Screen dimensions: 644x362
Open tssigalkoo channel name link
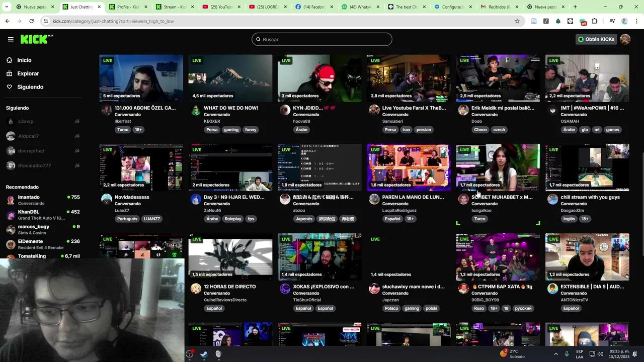pos(481,211)
